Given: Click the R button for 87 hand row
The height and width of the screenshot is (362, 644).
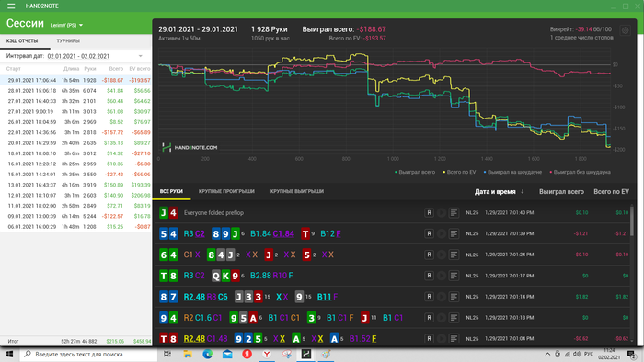Looking at the screenshot, I should pos(429,297).
